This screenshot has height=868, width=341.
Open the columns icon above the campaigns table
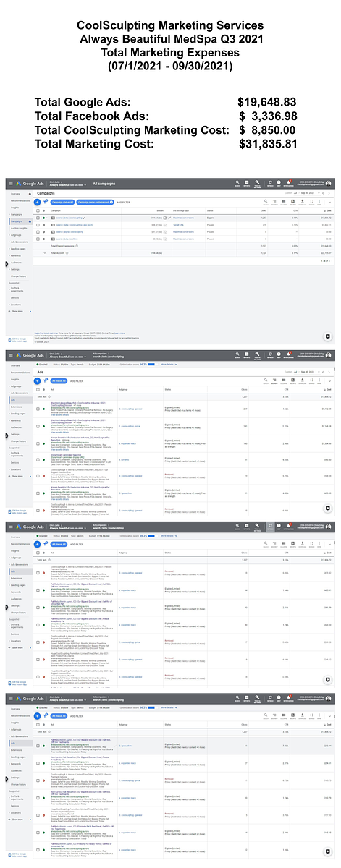coord(283,202)
